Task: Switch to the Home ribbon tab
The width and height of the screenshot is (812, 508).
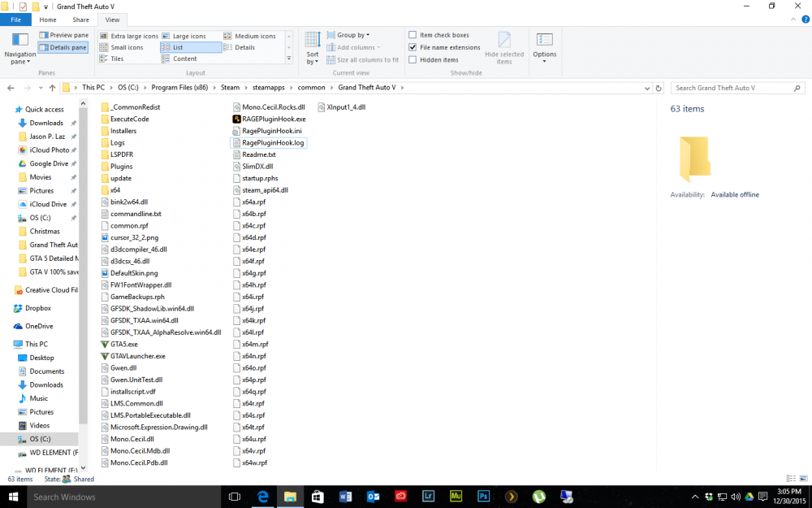Action: click(48, 20)
